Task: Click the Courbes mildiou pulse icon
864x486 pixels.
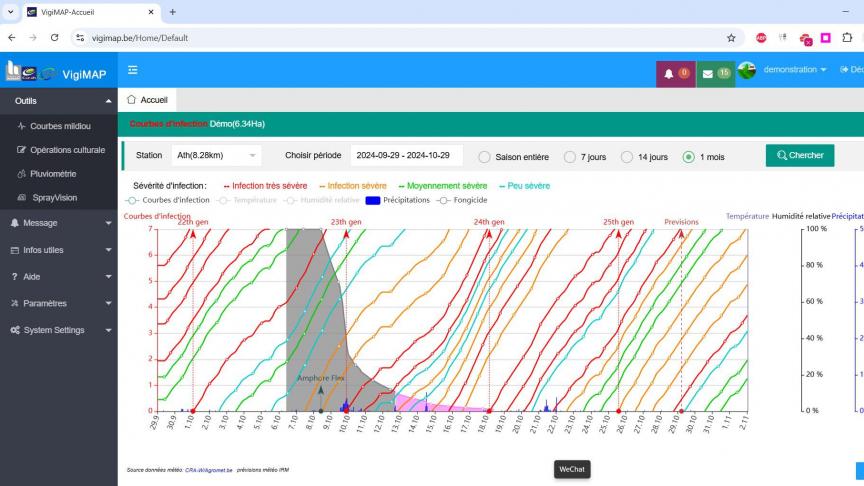Action: coord(21,126)
